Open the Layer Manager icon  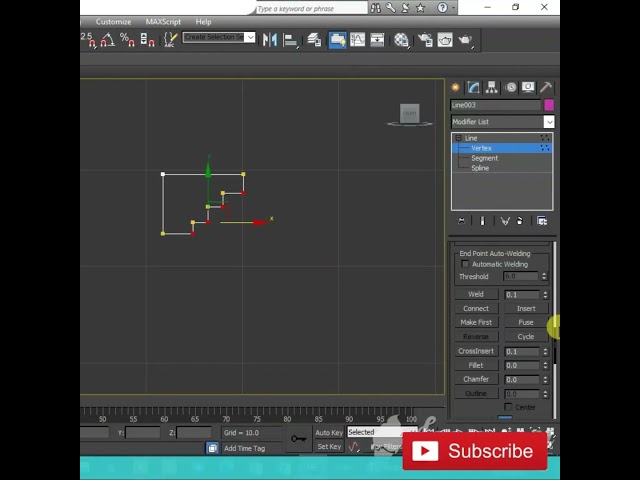(314, 40)
